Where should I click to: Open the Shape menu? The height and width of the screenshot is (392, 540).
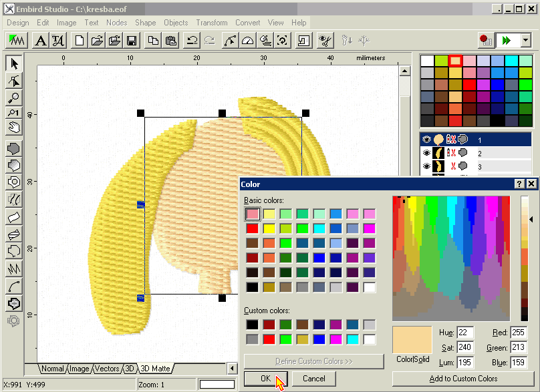[145, 23]
